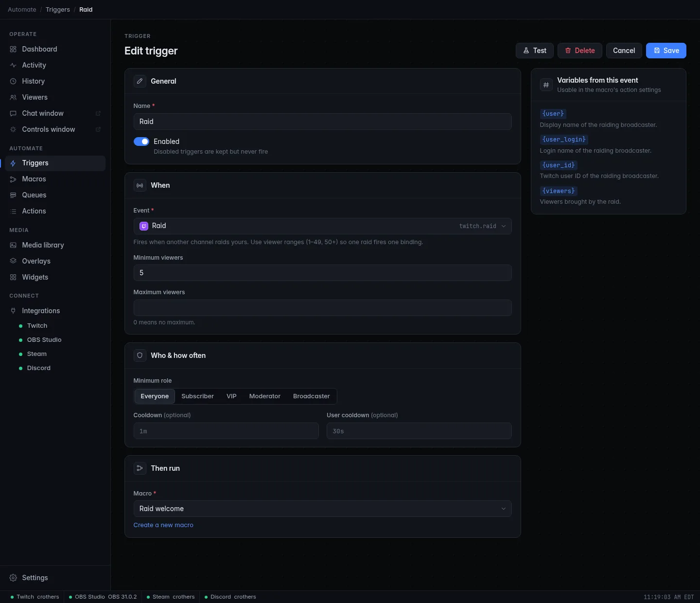Toggle the Enabled switch off

141,142
